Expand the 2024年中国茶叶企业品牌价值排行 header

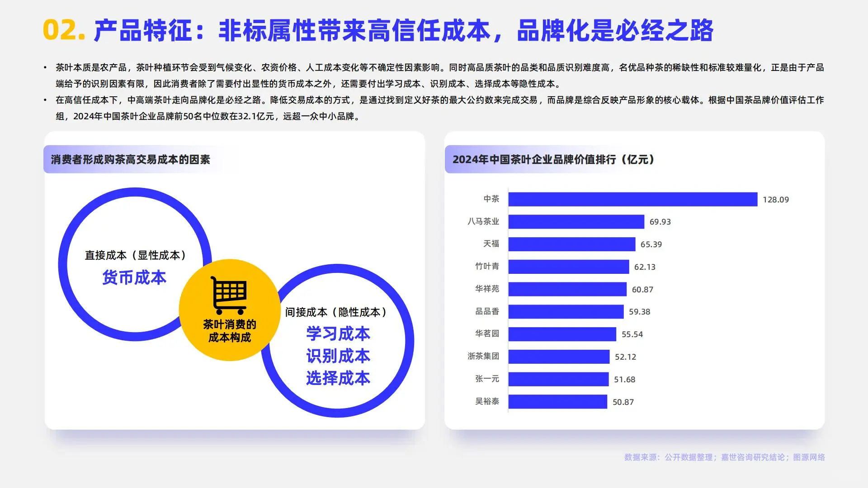pyautogui.click(x=553, y=159)
